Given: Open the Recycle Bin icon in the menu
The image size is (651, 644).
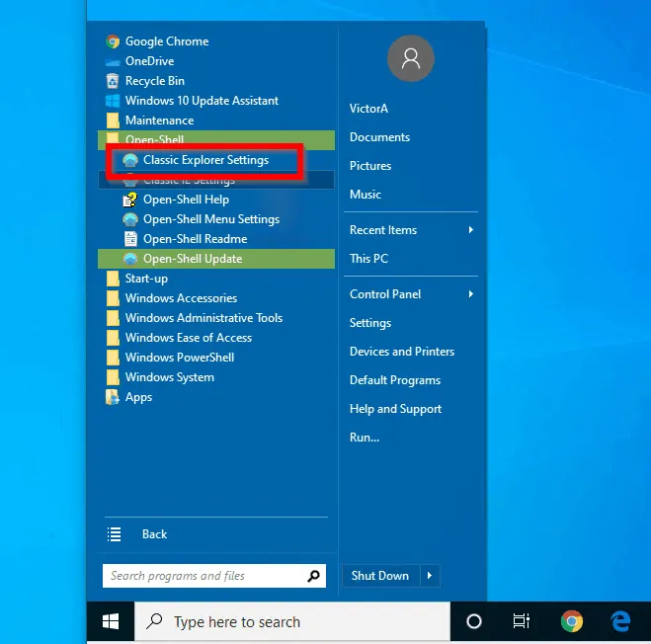Looking at the screenshot, I should pos(113,81).
